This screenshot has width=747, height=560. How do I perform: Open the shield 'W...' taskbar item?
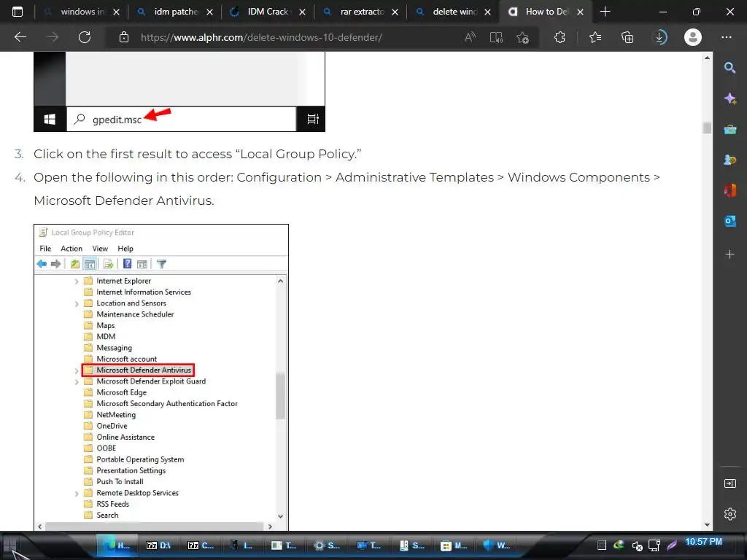[496, 545]
